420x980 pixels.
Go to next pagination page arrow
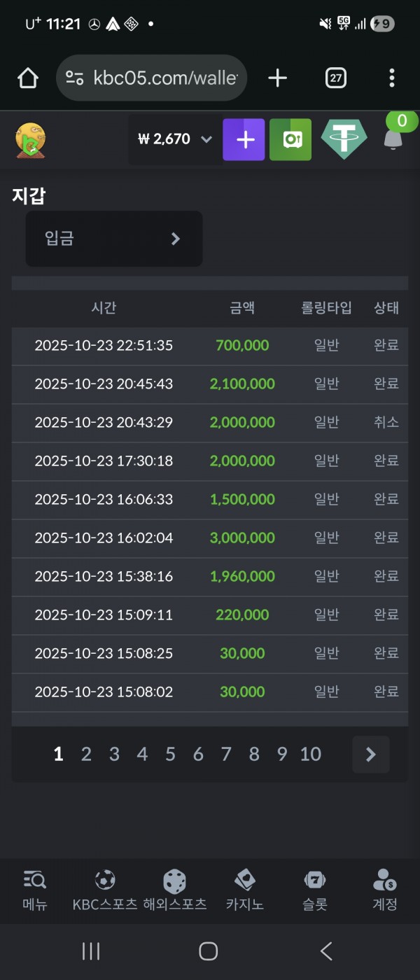(x=370, y=754)
